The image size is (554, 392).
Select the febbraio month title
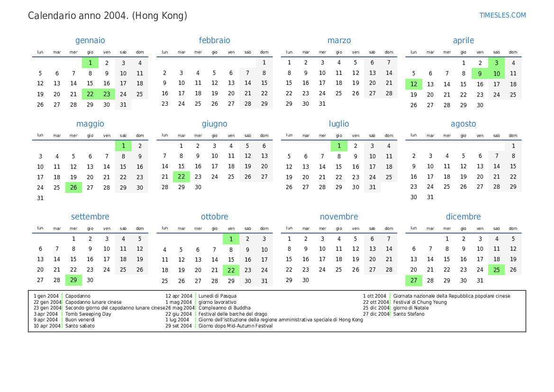pos(214,41)
